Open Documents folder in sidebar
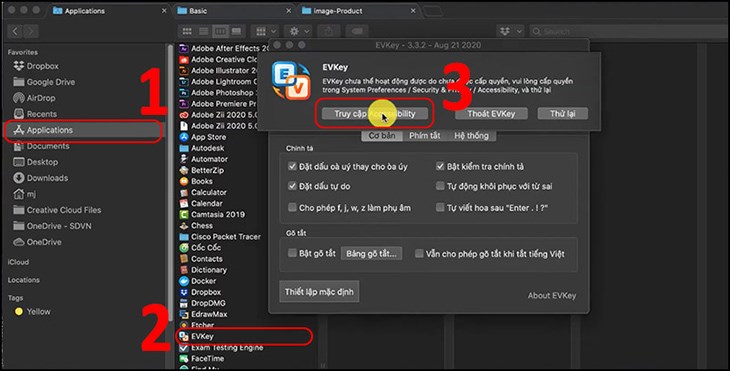The width and height of the screenshot is (730, 371). 41,146
